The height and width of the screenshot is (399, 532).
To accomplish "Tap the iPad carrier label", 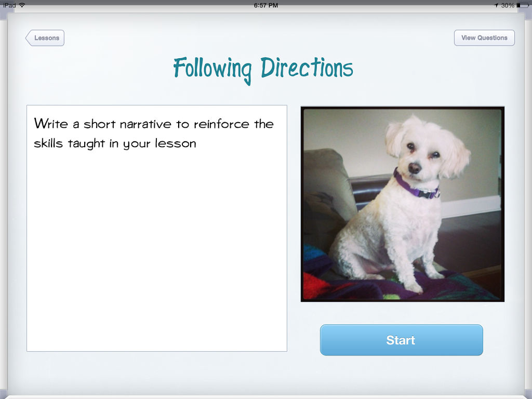I will click(9, 5).
